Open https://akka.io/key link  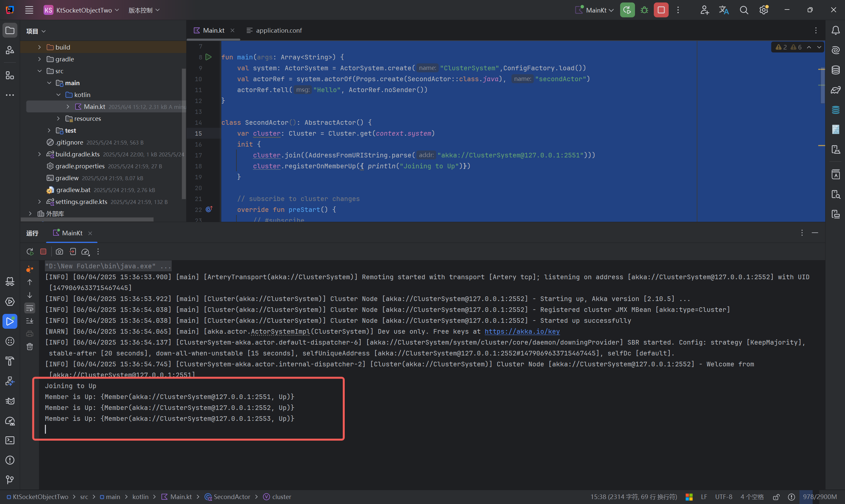click(522, 331)
